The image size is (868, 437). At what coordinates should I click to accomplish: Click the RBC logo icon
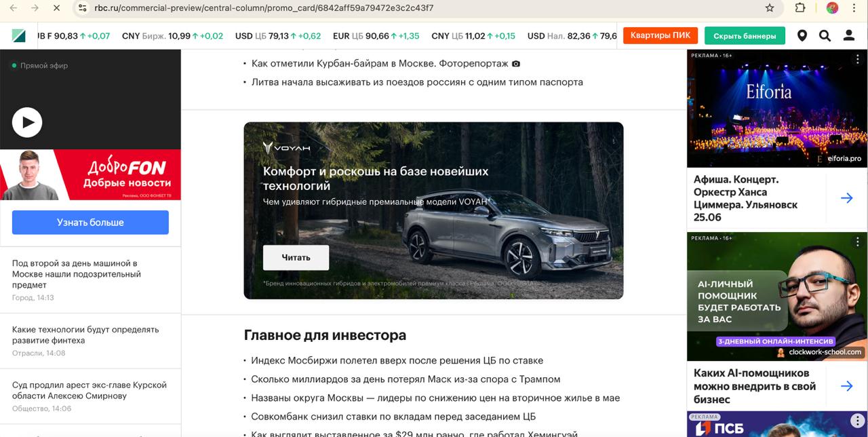pyautogui.click(x=18, y=36)
